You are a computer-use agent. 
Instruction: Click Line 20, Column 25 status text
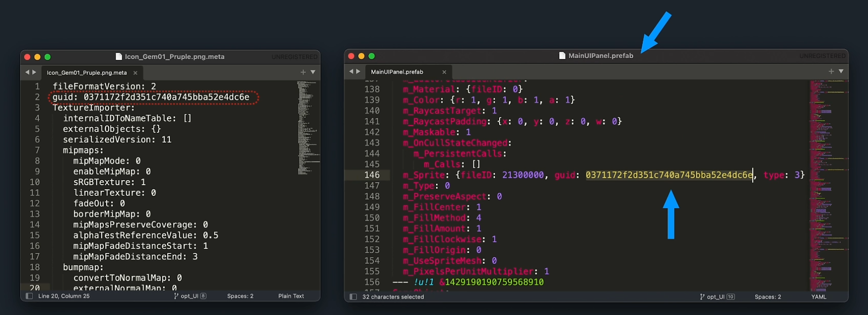click(64, 296)
